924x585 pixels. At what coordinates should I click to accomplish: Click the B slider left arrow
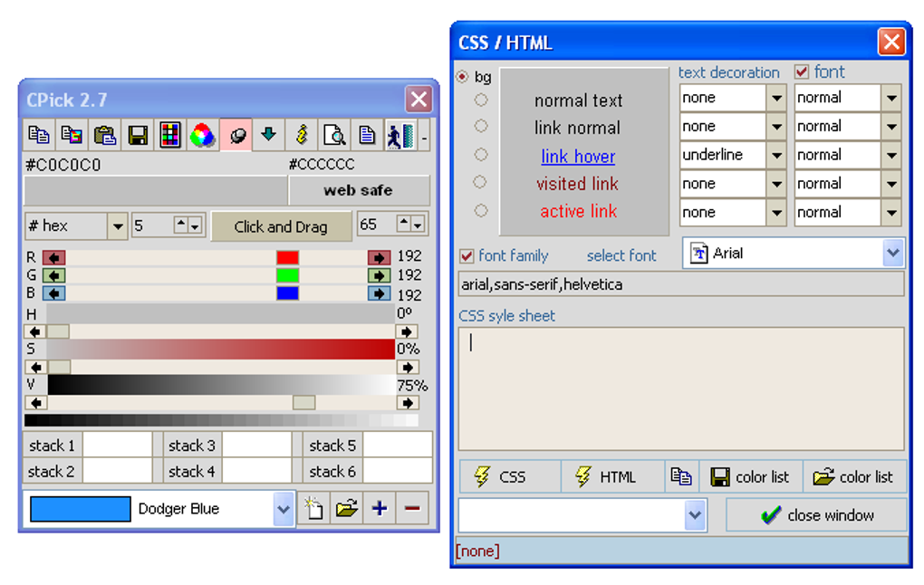(53, 293)
